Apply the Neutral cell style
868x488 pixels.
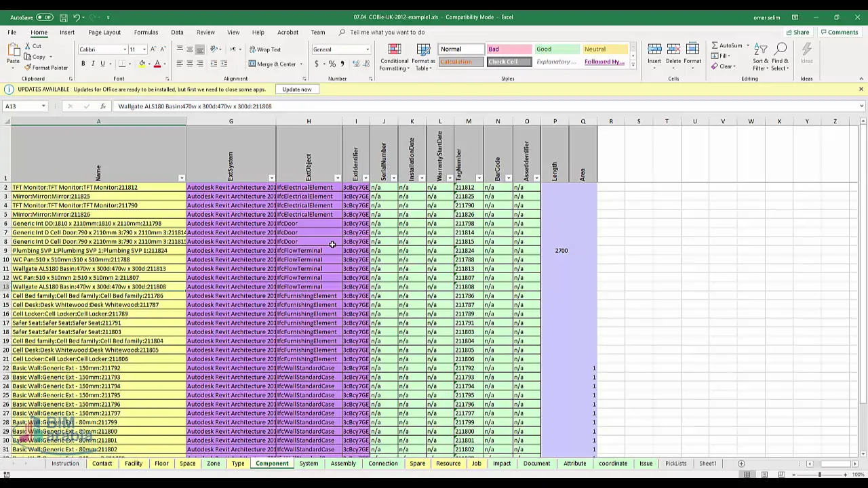click(606, 49)
